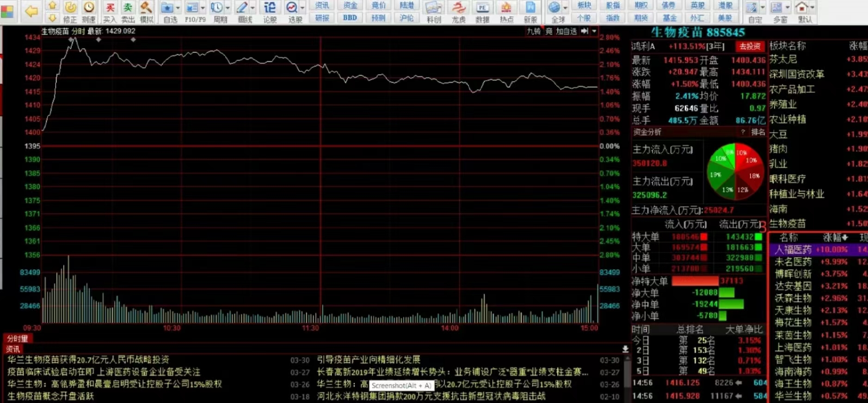Click the 排名 ranking button
The width and height of the screenshot is (868, 403).
(758, 132)
